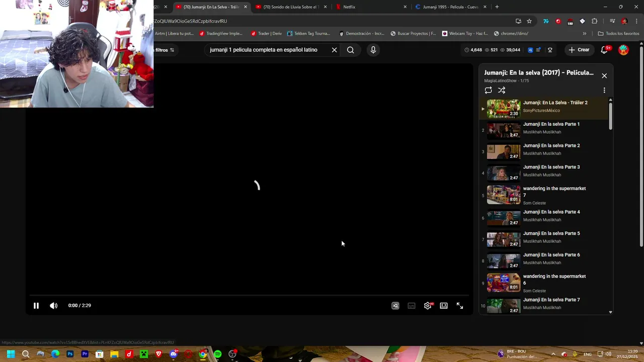This screenshot has height=362, width=644.
Task: Show hidden system tray icons
Action: tap(553, 354)
